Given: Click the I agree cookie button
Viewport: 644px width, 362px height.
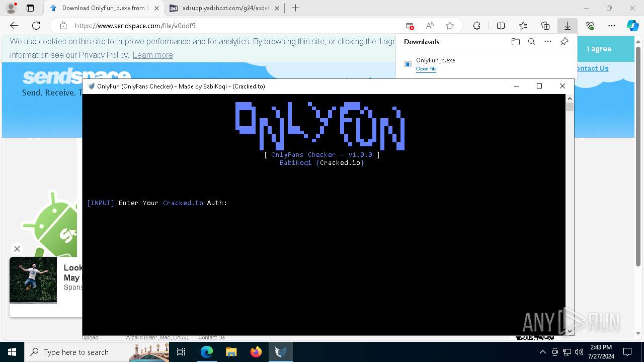Looking at the screenshot, I should 599,49.
